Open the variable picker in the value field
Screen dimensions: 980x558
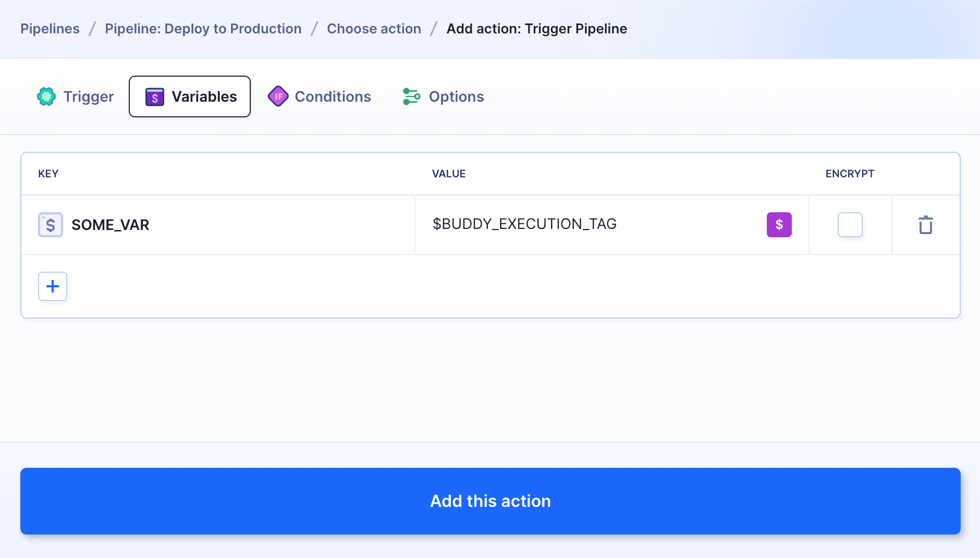point(779,224)
